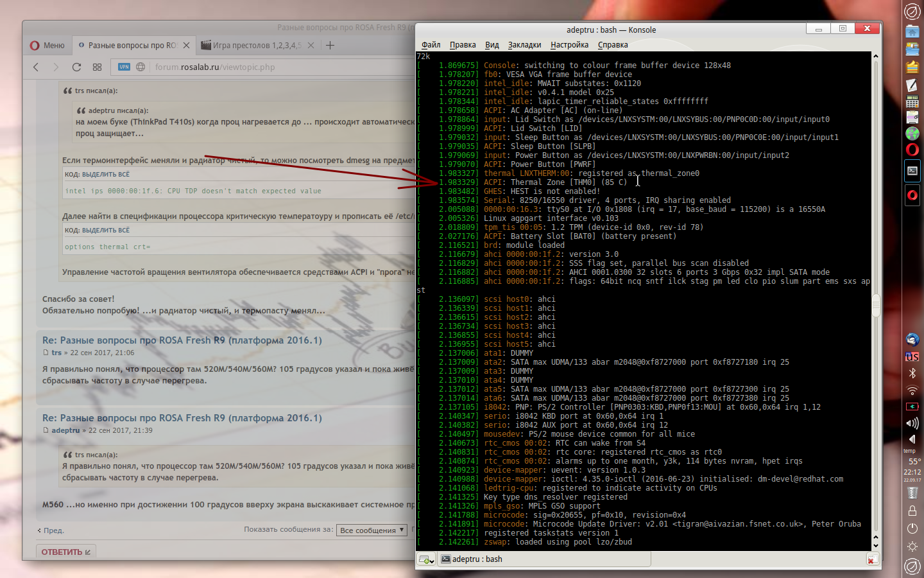The height and width of the screenshot is (578, 924).
Task: Open the power/shutdown button in panel
Action: click(x=912, y=529)
